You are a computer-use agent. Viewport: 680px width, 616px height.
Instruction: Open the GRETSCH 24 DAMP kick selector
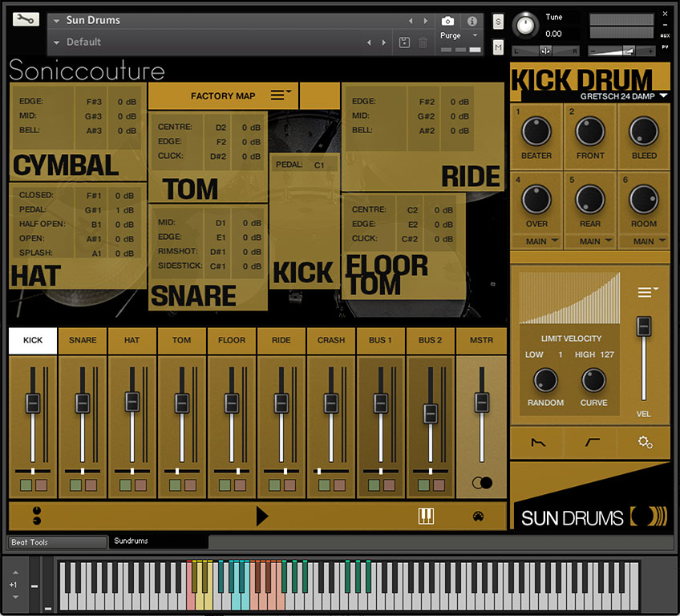[x=624, y=96]
